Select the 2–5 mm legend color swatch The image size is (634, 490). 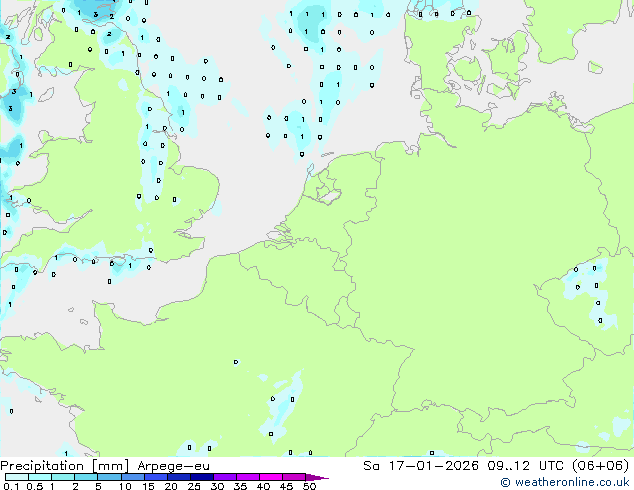(x=86, y=477)
